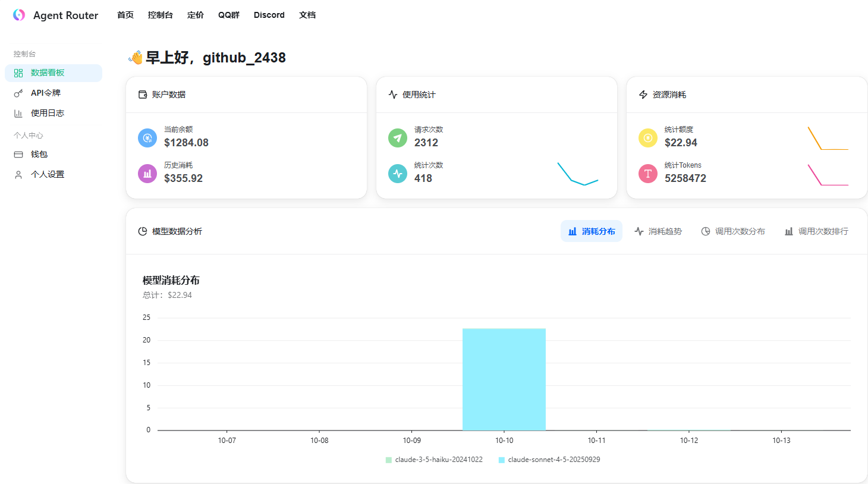Toggle claude-sonnet-4-5-20250929 legend swatch
The image size is (868, 484).
pyautogui.click(x=502, y=460)
